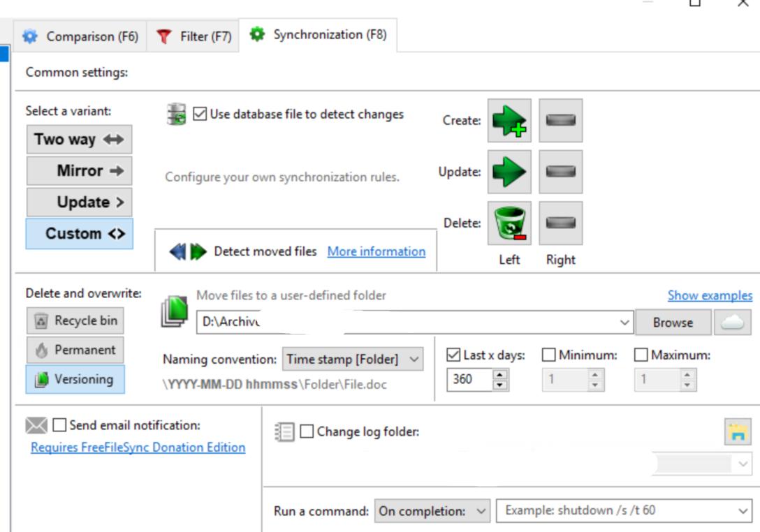The height and width of the screenshot is (532, 760).
Task: Enable the Minimum versions checkbox
Action: [x=548, y=355]
